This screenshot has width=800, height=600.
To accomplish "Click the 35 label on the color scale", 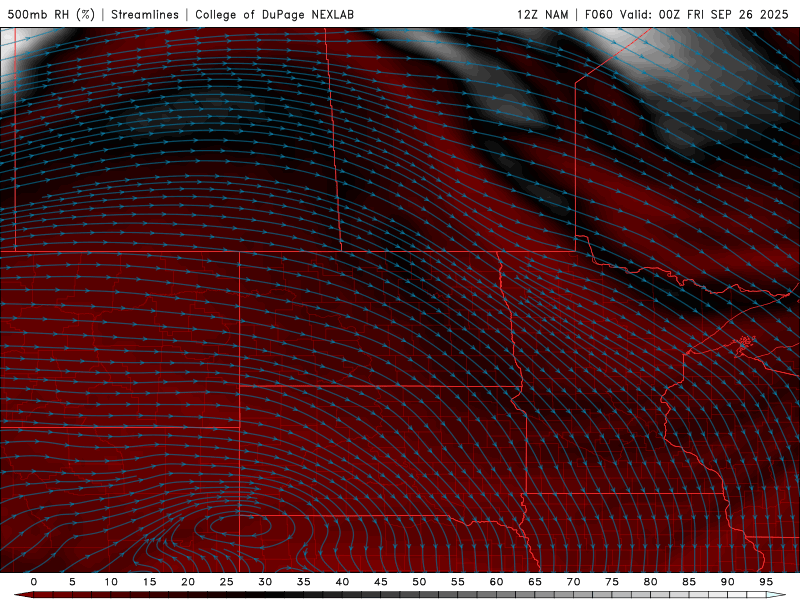I will 304,582.
